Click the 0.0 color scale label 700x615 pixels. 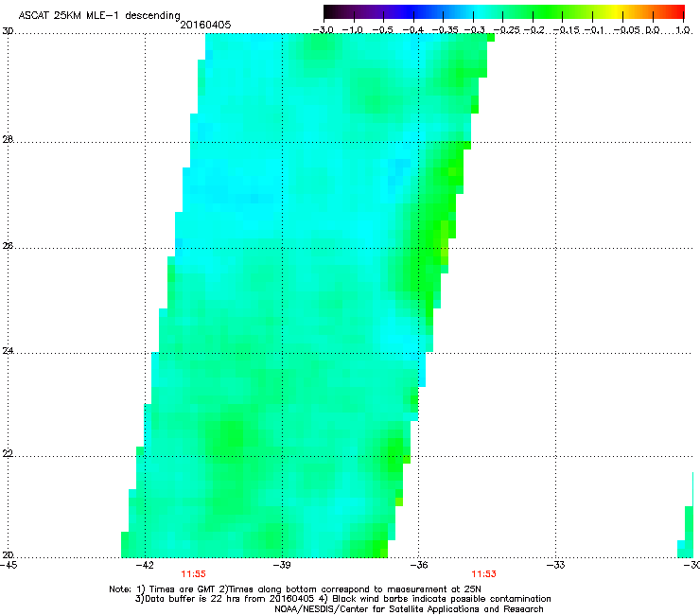pos(653,30)
